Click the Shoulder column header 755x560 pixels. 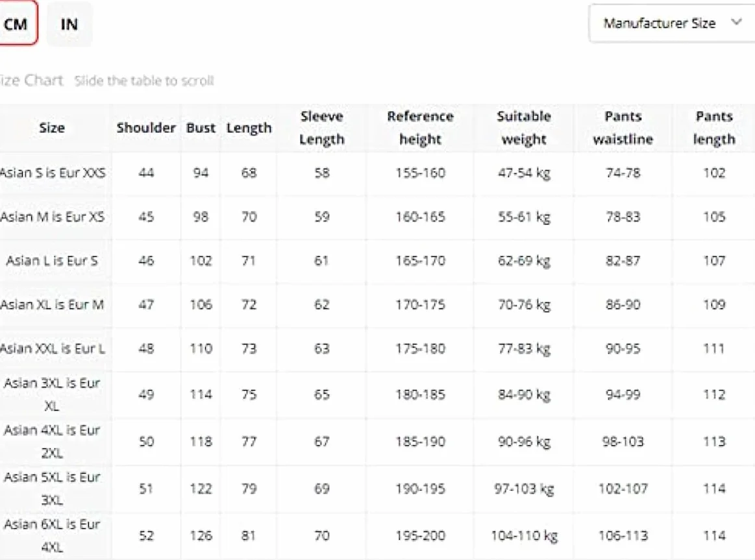point(146,128)
